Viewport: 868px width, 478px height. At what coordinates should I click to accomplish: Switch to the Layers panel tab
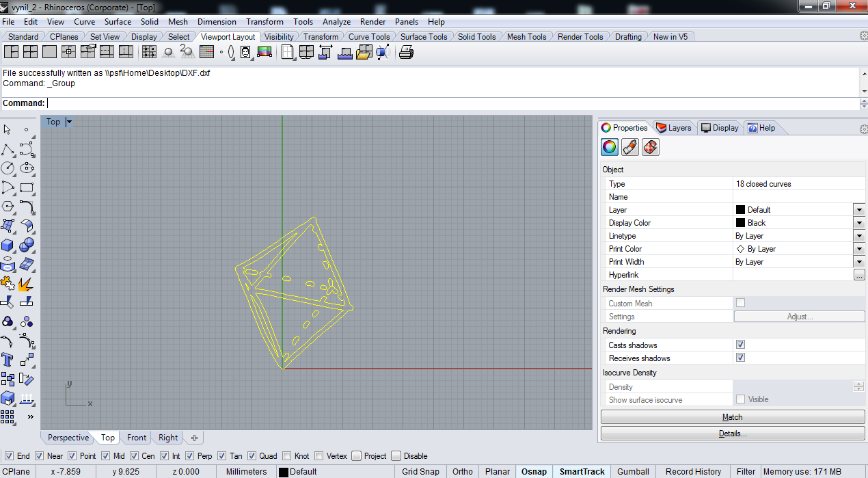tap(673, 128)
